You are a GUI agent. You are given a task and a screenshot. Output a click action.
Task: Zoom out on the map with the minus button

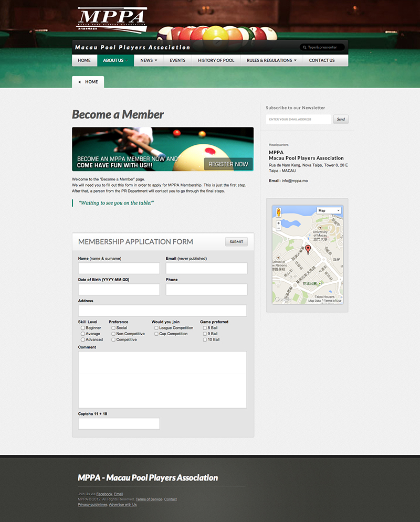[x=278, y=229]
